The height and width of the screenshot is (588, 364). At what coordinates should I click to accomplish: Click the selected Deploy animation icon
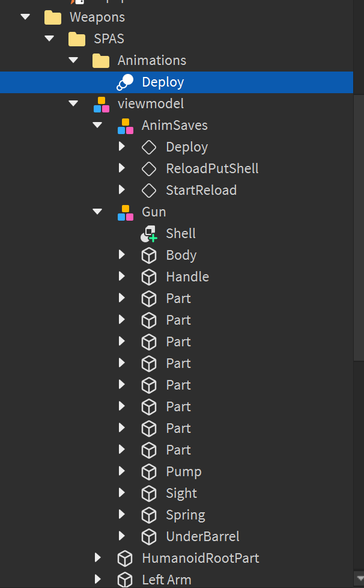[124, 82]
